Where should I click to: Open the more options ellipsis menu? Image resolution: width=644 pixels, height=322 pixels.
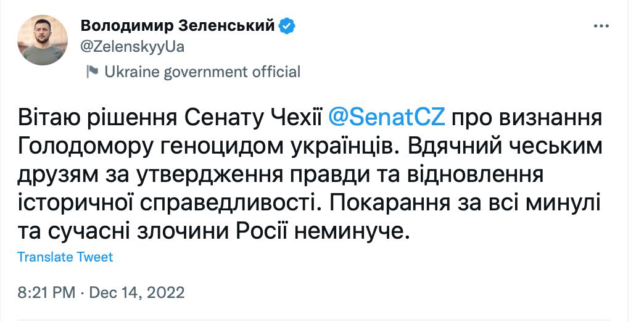point(601,27)
